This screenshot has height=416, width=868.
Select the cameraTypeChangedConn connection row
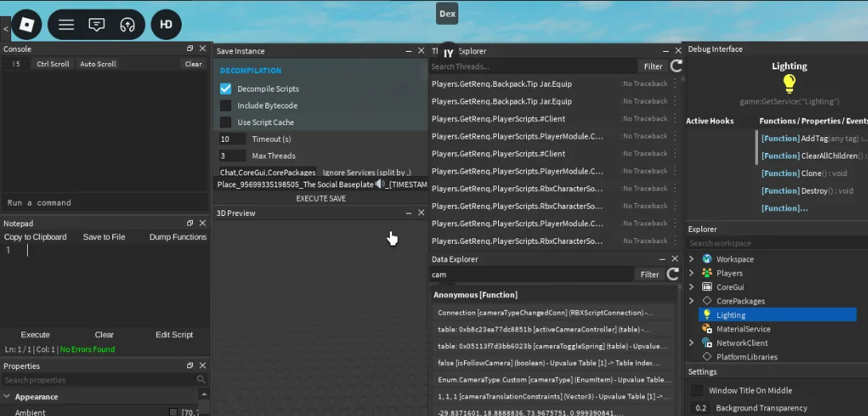pos(554,312)
